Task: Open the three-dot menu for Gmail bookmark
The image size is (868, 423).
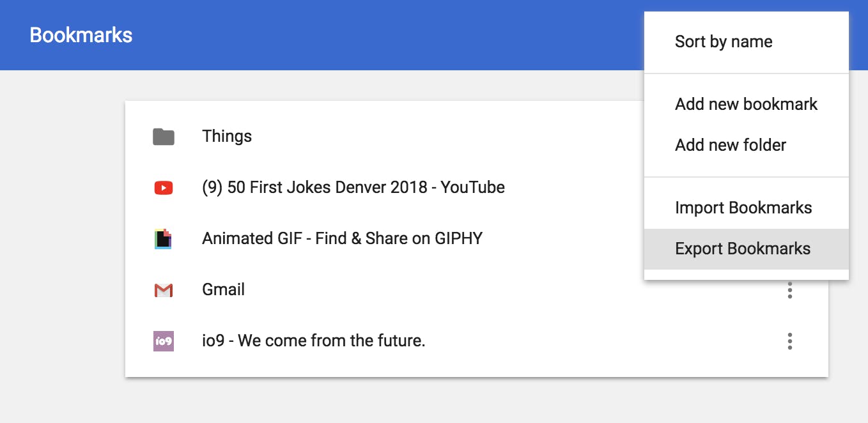Action: [790, 290]
